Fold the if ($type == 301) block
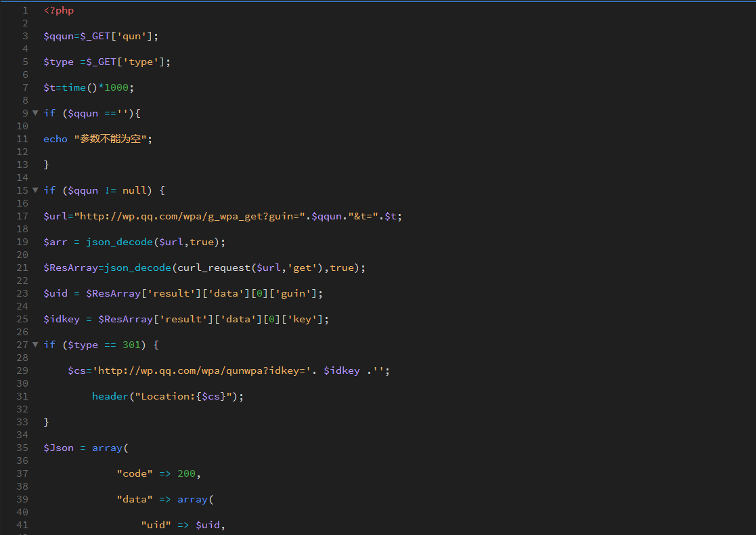756x535 pixels. click(x=35, y=345)
